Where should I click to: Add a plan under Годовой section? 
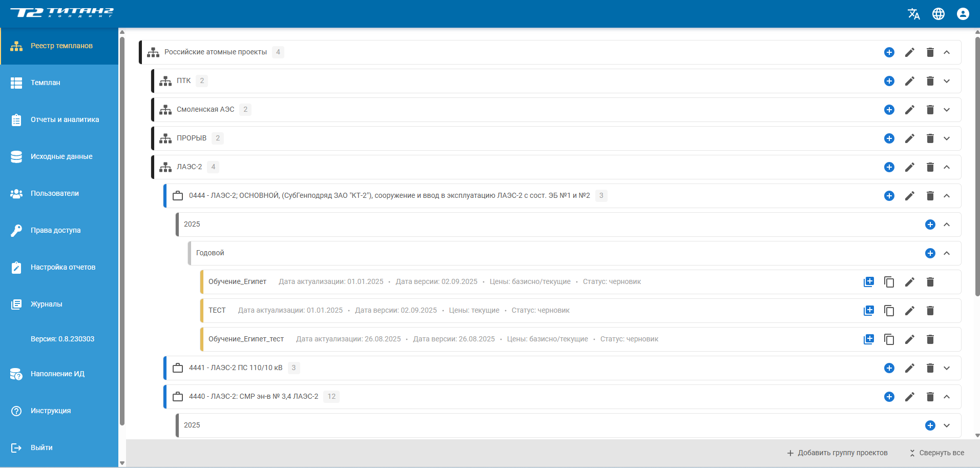click(x=930, y=253)
